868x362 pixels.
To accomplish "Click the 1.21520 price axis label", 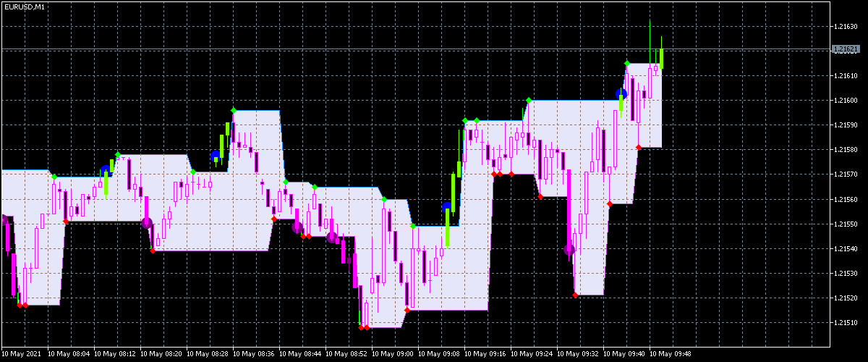I will 845,298.
